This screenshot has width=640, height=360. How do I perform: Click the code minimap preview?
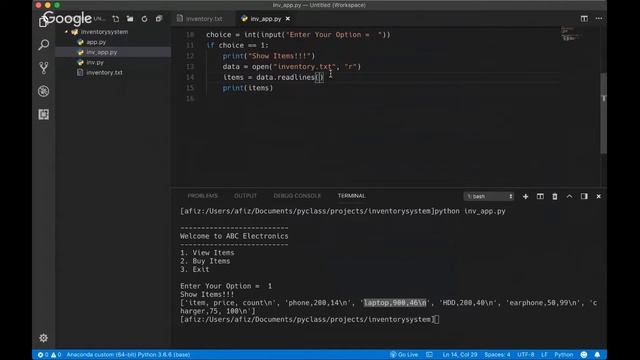(571, 34)
